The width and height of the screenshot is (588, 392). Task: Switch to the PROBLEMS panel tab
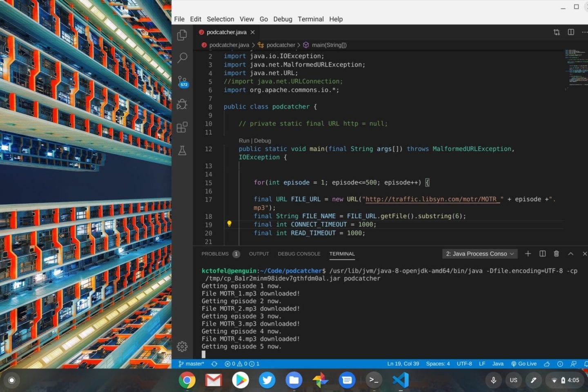point(220,254)
